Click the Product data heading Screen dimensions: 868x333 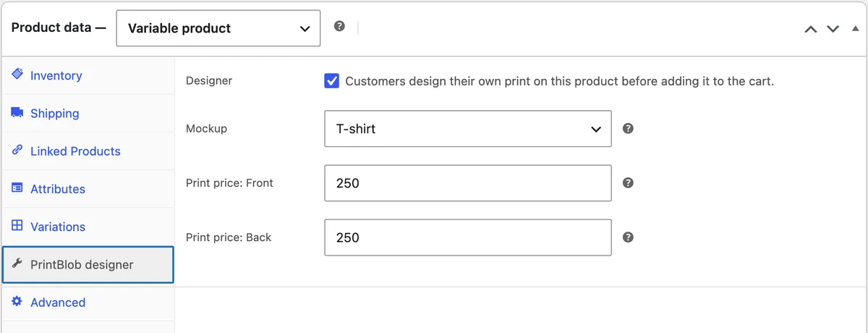click(x=59, y=28)
